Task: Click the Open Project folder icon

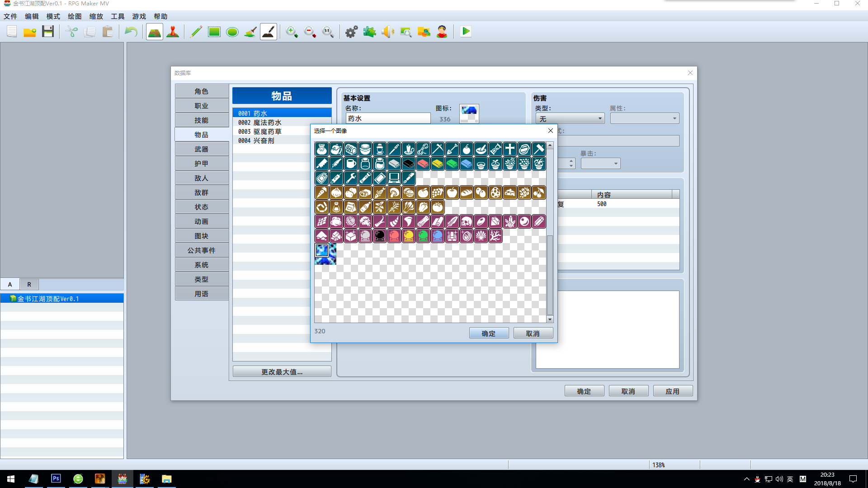Action: click(x=30, y=32)
